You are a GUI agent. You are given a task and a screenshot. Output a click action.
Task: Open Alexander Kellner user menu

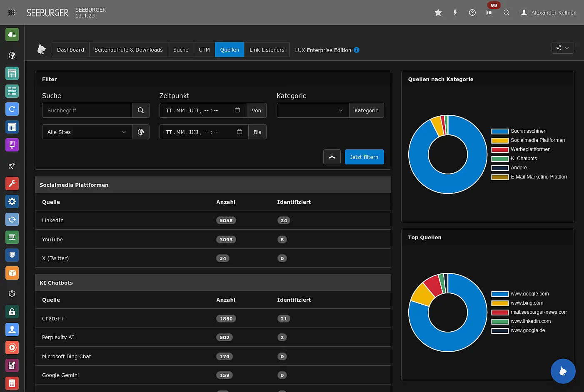548,12
